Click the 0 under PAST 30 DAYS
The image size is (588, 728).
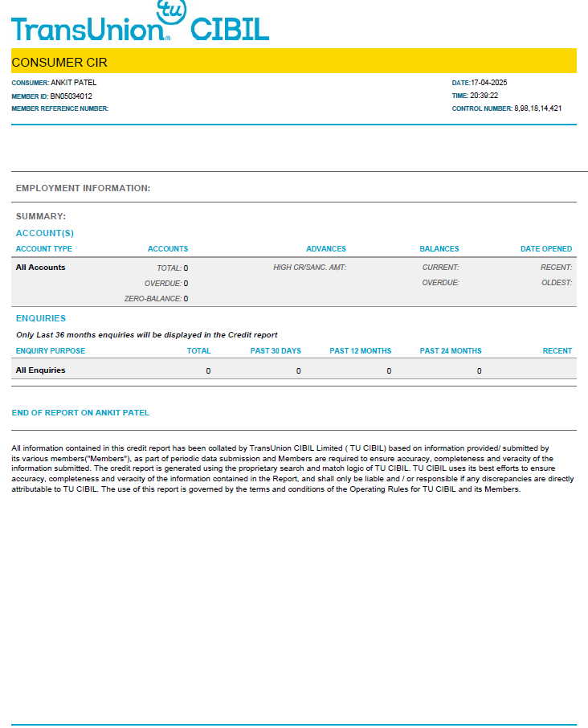pos(298,371)
